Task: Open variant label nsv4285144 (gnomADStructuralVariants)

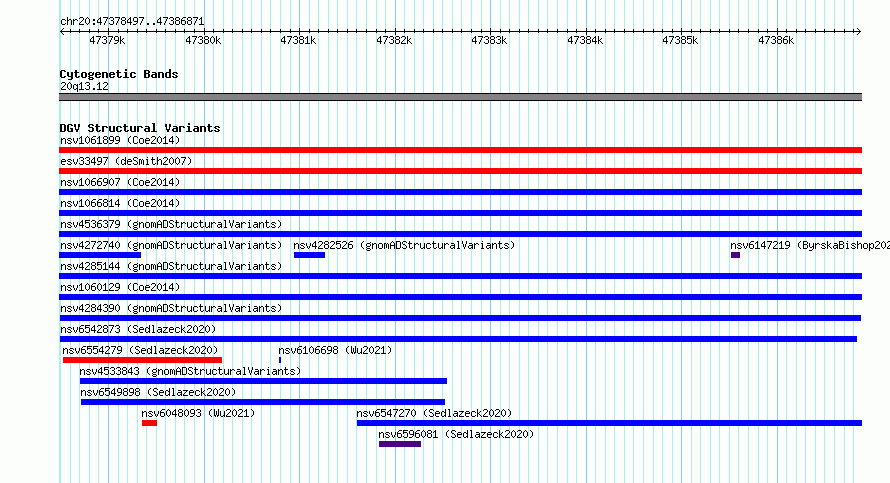Action: [x=171, y=266]
